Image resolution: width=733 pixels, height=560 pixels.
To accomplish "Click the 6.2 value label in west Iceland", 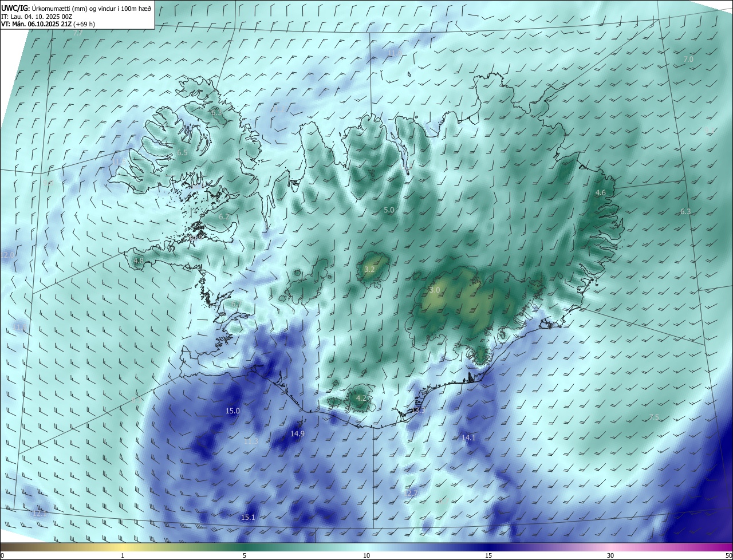I will [x=224, y=217].
